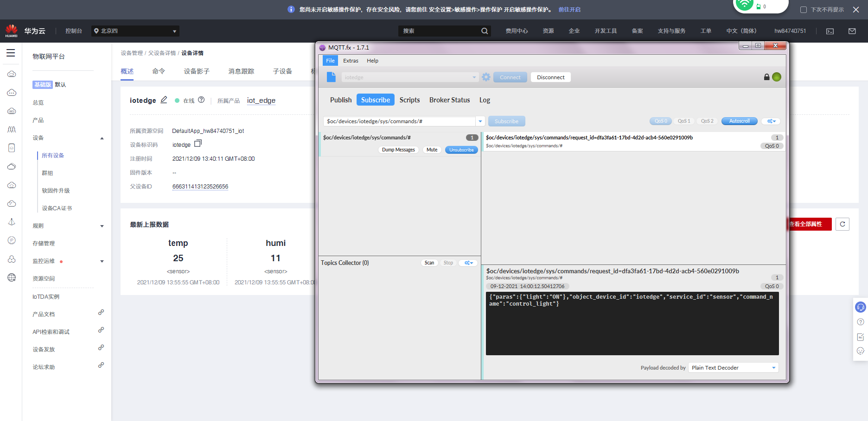The height and width of the screenshot is (421, 868).
Task: Open 控制台 in top navigation
Action: 74,31
